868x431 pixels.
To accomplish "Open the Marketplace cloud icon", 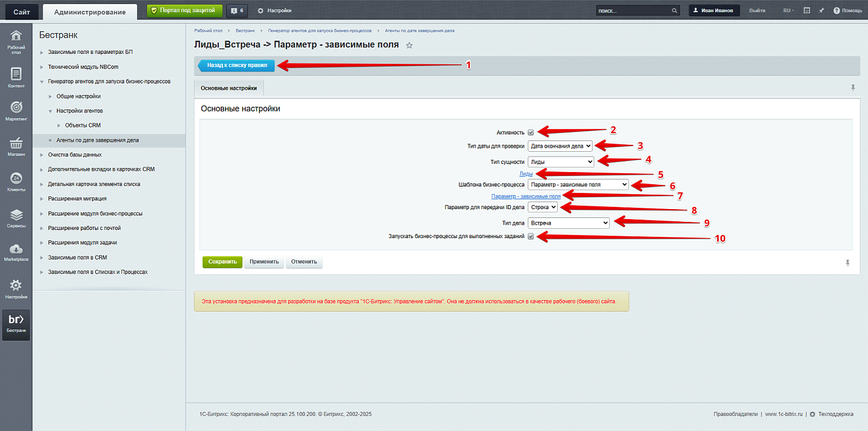I will point(16,250).
